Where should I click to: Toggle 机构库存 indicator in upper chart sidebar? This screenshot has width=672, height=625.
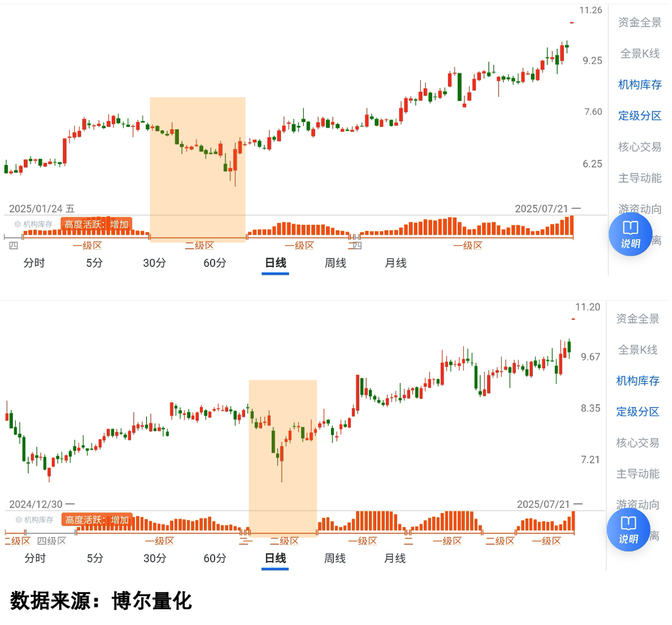tap(640, 84)
